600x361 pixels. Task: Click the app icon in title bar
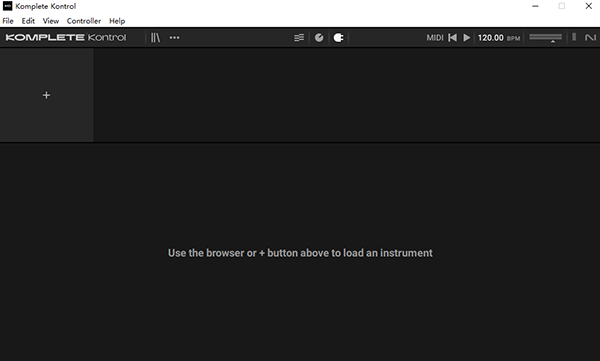pyautogui.click(x=7, y=6)
